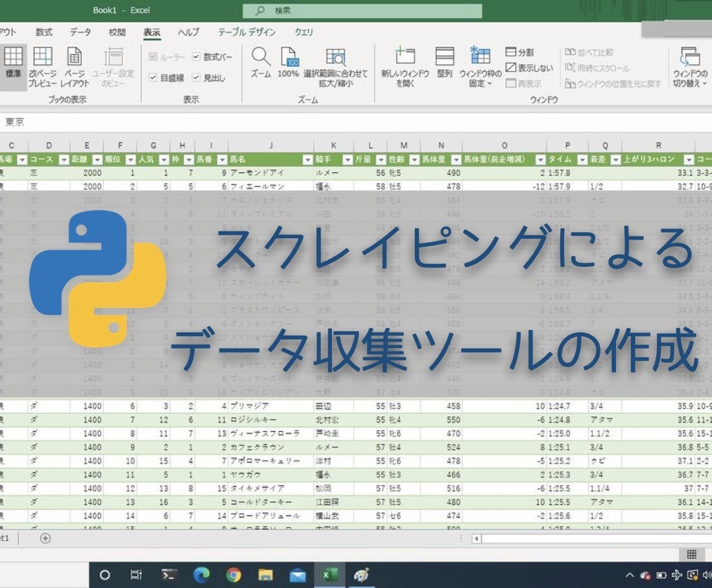Open the テーブル デザイン ribbon tab
This screenshot has width=712, height=588.
click(246, 32)
